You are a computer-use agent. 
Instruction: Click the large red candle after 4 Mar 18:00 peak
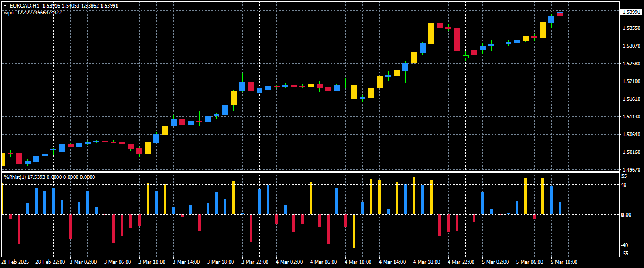457,40
